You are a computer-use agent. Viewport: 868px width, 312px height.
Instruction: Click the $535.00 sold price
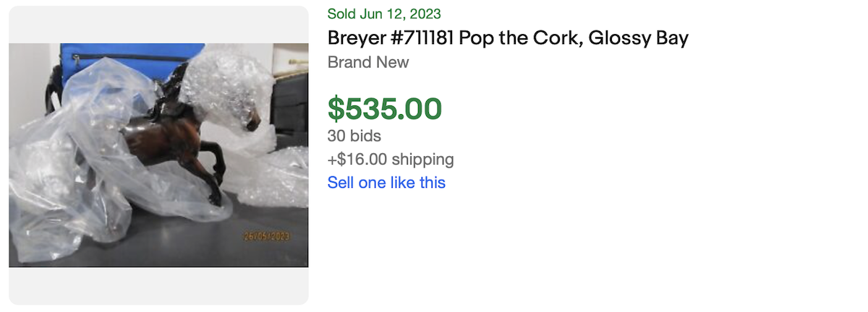point(384,108)
